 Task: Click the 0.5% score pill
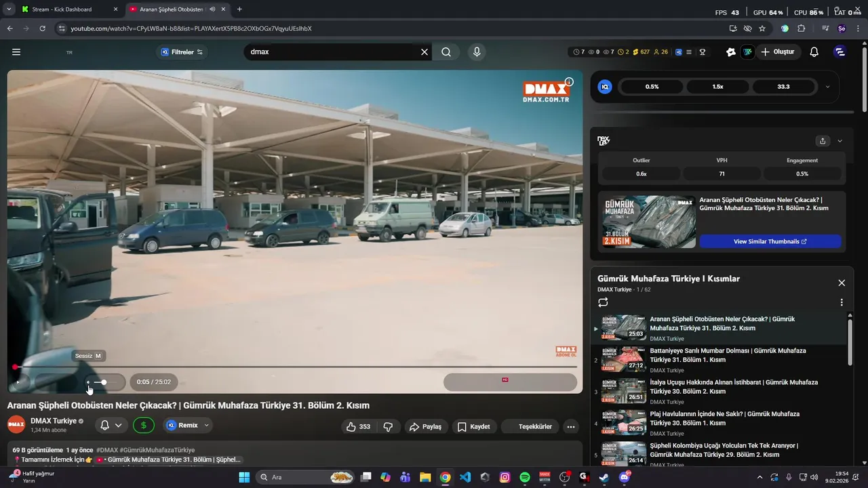pyautogui.click(x=652, y=87)
